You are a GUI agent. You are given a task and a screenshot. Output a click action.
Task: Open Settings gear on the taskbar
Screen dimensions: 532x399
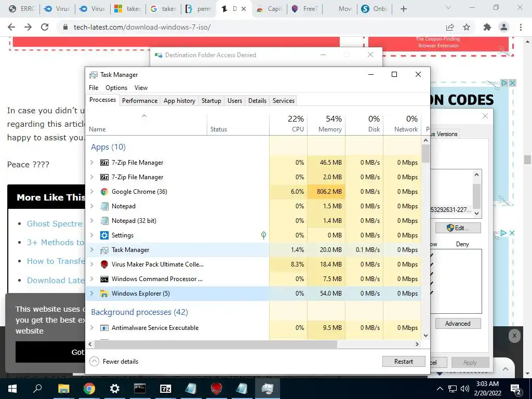(x=115, y=389)
